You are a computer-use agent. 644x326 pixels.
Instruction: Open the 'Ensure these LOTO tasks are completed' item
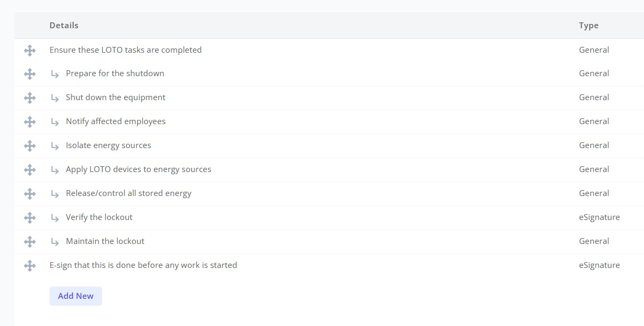click(x=126, y=50)
